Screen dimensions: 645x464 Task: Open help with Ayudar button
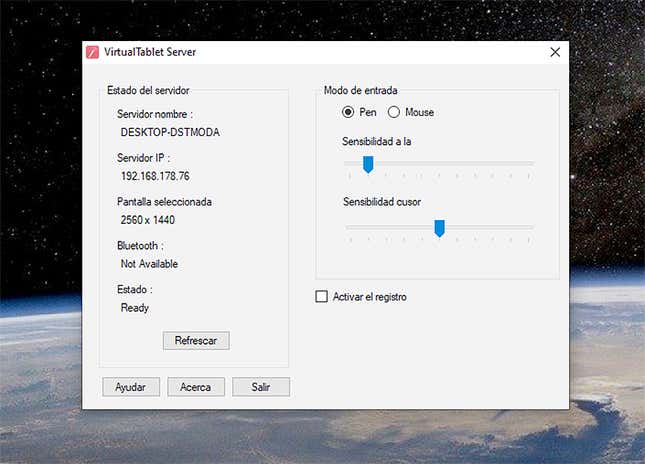(x=131, y=387)
